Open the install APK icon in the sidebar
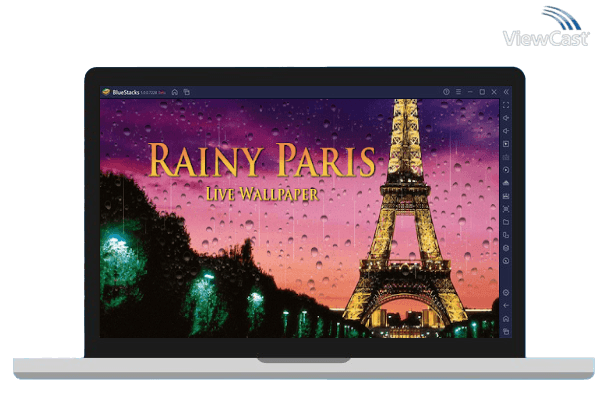This screenshot has width=602, height=414. 506,196
